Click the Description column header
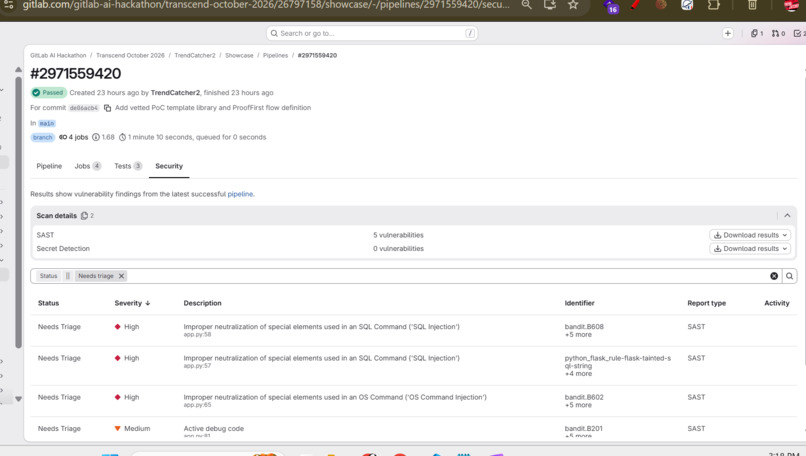Screen dimensions: 806x456 (203, 303)
